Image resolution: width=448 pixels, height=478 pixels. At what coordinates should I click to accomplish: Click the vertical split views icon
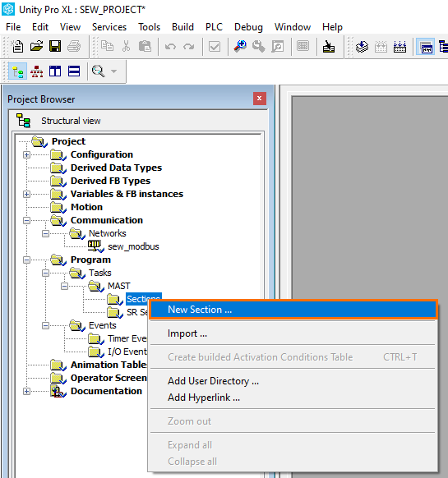[x=55, y=71]
